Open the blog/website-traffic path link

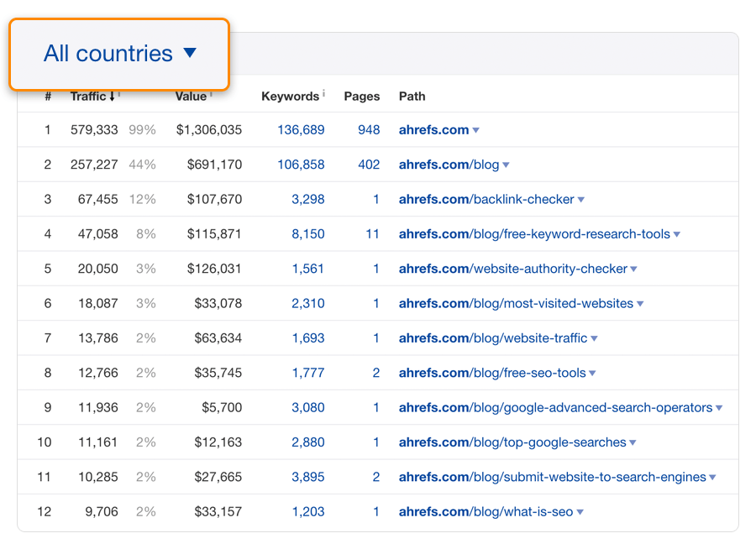pos(493,338)
